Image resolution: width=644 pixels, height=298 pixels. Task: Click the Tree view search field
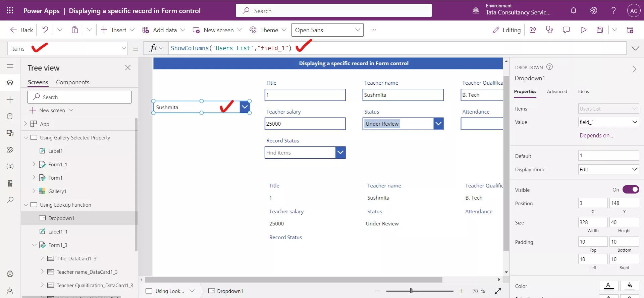(x=79, y=97)
